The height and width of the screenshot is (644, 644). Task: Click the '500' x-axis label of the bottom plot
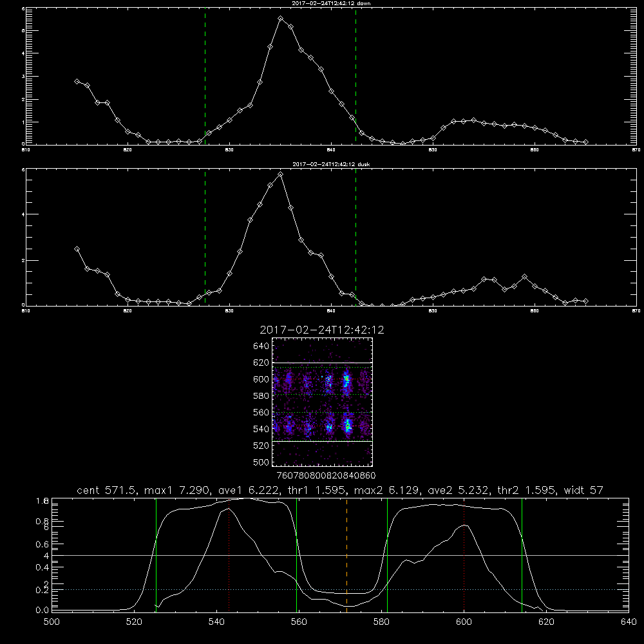click(52, 622)
